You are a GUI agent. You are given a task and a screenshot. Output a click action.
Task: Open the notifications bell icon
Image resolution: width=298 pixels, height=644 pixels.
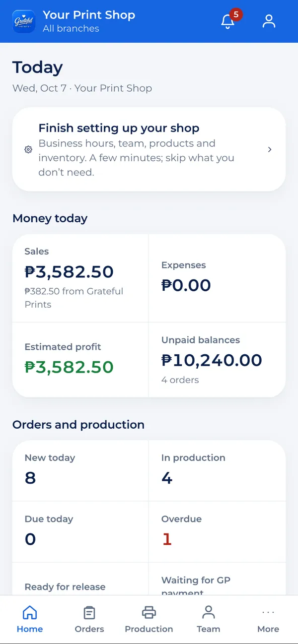pyautogui.click(x=228, y=21)
